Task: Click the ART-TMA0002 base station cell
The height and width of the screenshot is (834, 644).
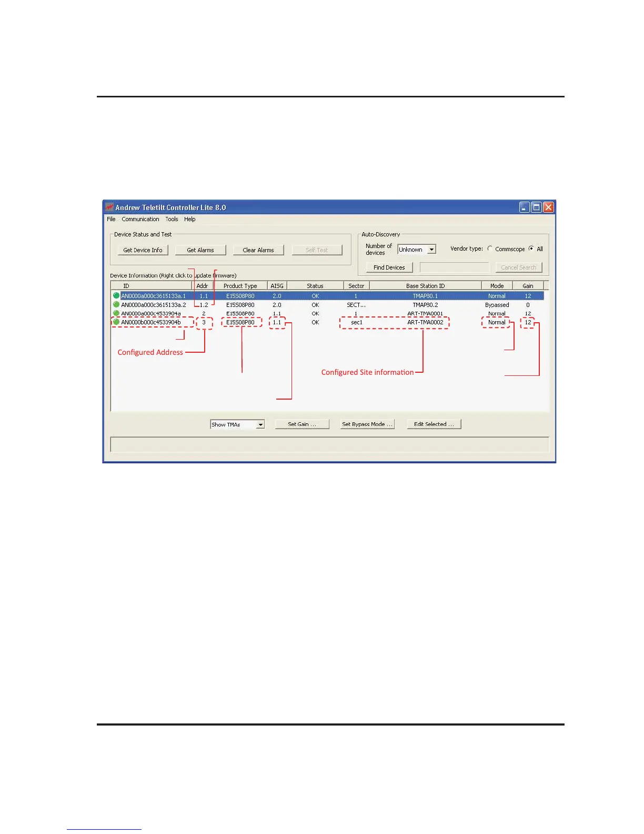Action: 425,322
